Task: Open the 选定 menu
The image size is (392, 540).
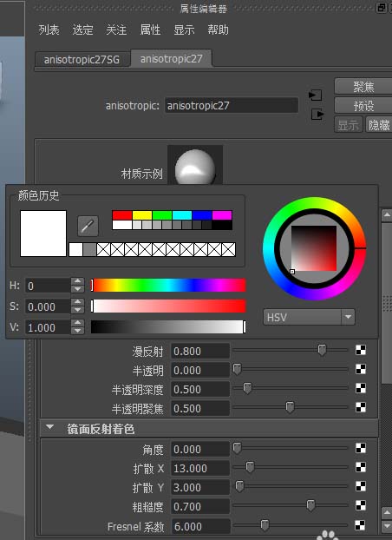Action: [x=82, y=30]
